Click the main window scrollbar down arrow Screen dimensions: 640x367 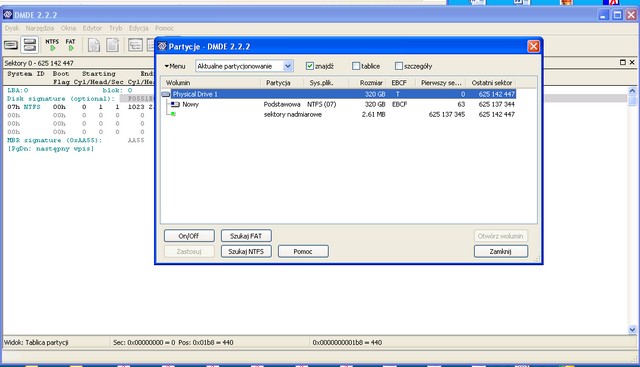(x=632, y=330)
